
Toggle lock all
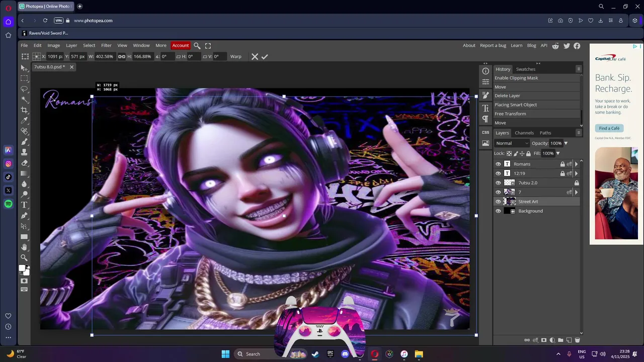528,153
